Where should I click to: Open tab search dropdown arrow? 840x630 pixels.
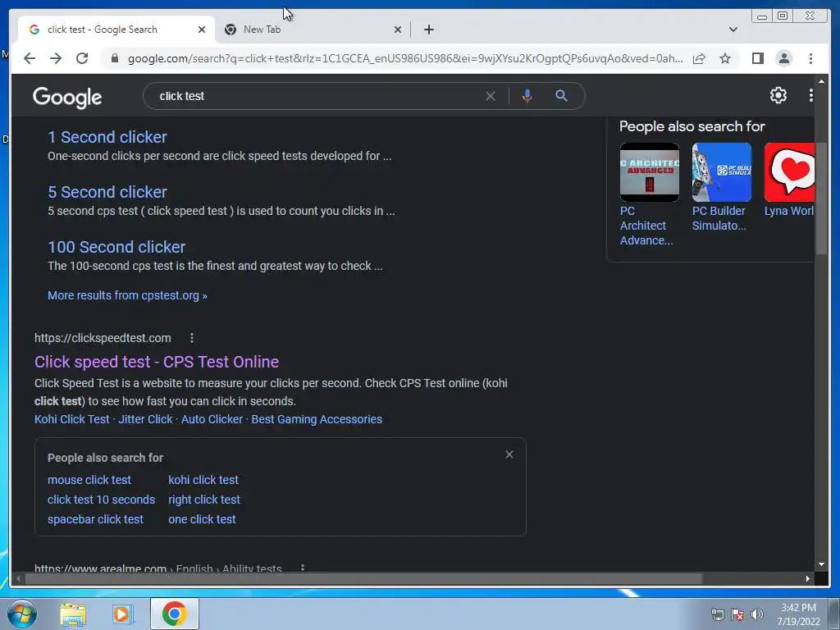[x=733, y=30]
